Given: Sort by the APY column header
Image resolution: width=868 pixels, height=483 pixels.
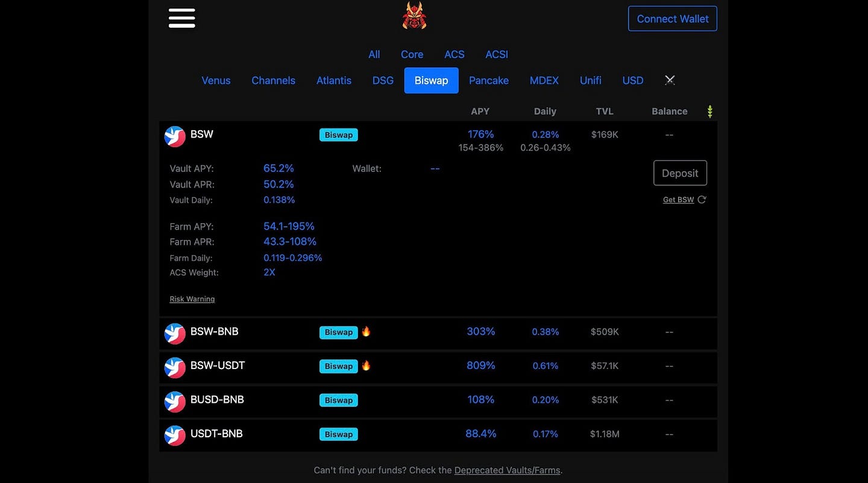Looking at the screenshot, I should pos(480,112).
